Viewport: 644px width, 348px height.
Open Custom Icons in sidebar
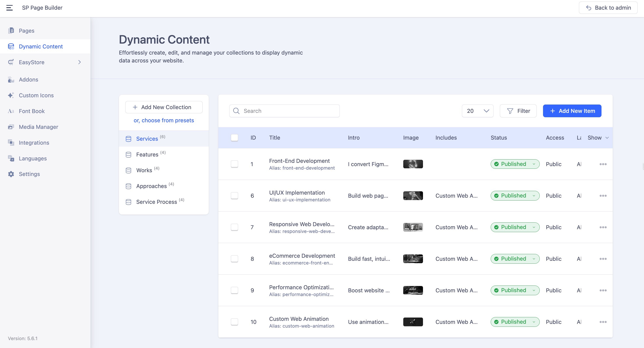point(36,95)
